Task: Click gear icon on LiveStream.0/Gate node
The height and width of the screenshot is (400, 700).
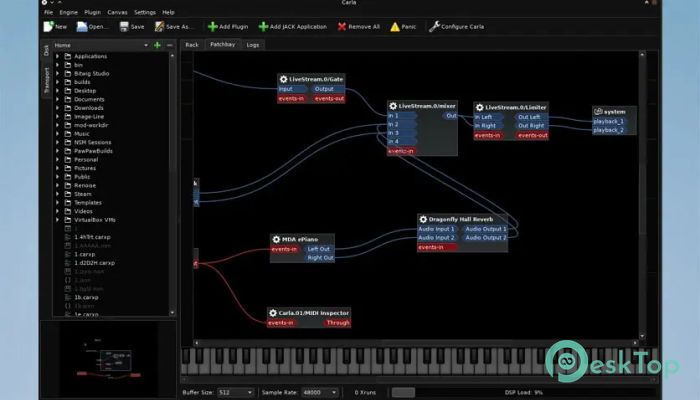Action: [283, 79]
